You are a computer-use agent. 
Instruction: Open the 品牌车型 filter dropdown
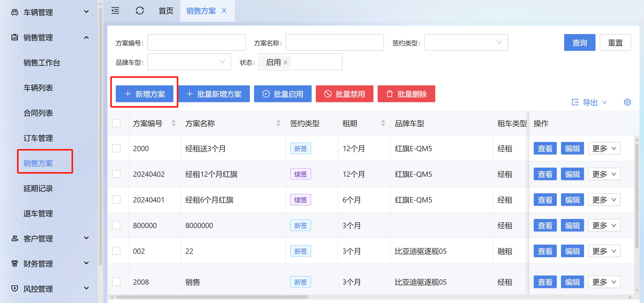[x=189, y=62]
